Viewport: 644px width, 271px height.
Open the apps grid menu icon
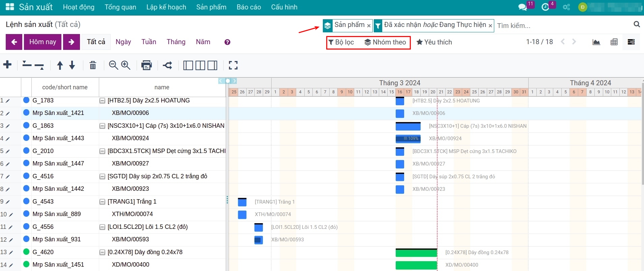point(10,7)
